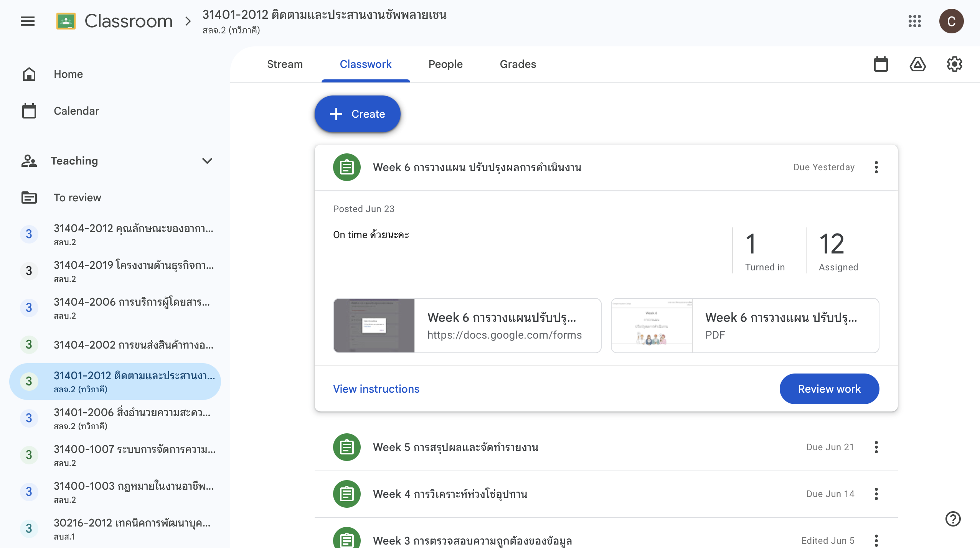Image resolution: width=980 pixels, height=548 pixels.
Task: Open the Google apps grid
Action: (x=915, y=21)
